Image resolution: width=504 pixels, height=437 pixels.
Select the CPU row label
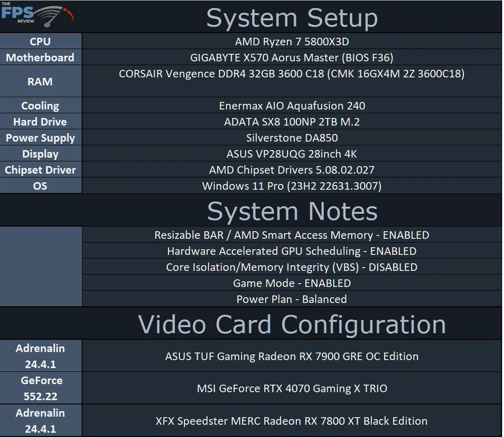pos(41,42)
